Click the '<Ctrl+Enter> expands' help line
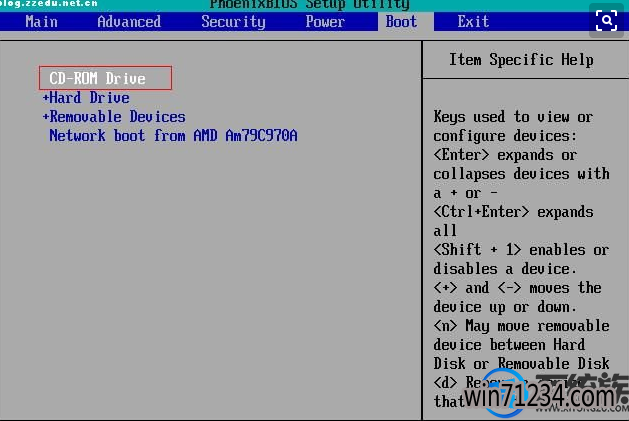The height and width of the screenshot is (421, 629). pos(513,212)
